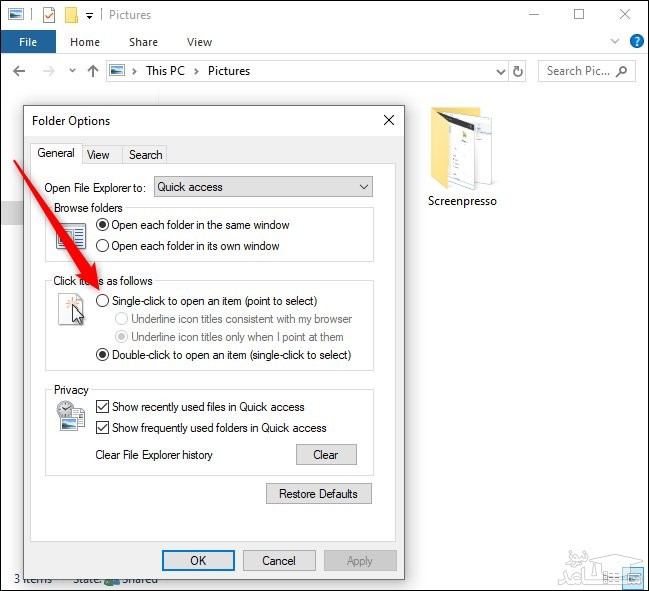The height and width of the screenshot is (591, 649).
Task: Open the address bar history dropdown
Action: coord(500,71)
